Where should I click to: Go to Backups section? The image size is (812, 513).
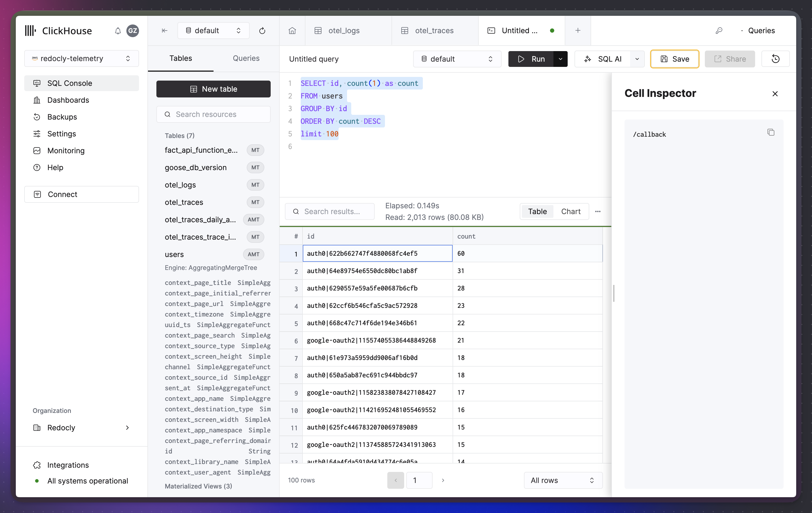(x=82, y=117)
